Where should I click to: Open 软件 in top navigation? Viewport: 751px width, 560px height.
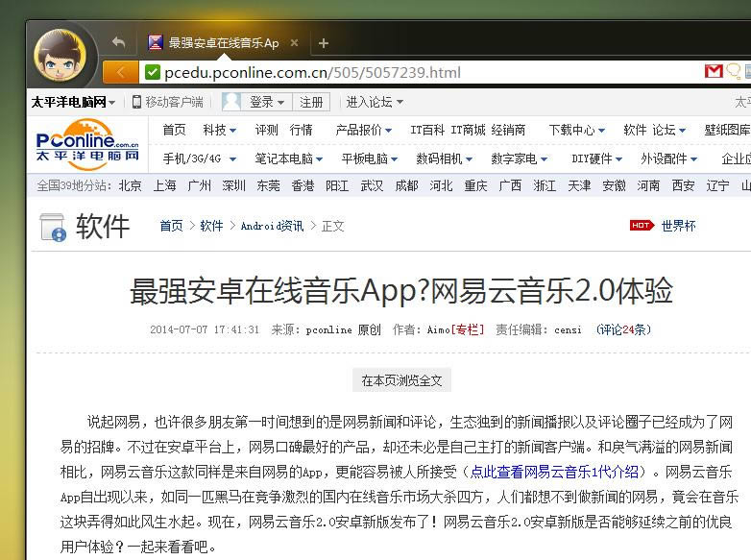pos(635,130)
